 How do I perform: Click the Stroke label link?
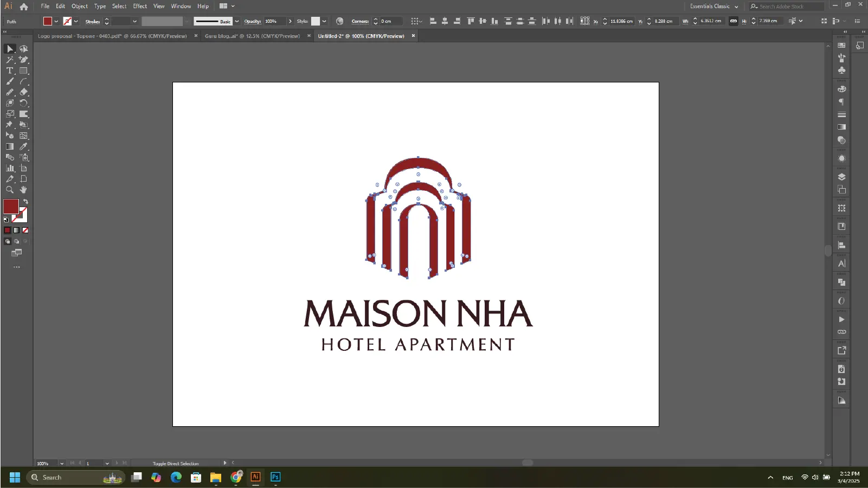(93, 21)
